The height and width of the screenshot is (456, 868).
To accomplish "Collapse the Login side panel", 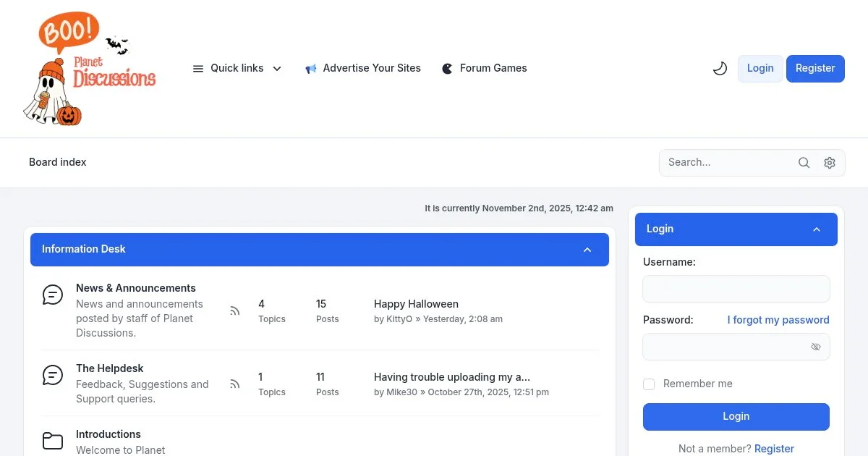I will click(817, 229).
